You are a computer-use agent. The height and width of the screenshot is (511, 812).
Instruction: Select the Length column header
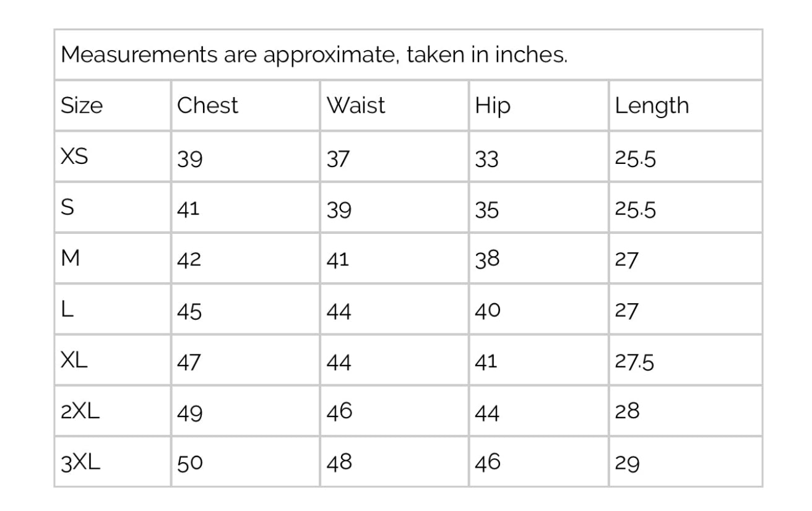tap(651, 106)
